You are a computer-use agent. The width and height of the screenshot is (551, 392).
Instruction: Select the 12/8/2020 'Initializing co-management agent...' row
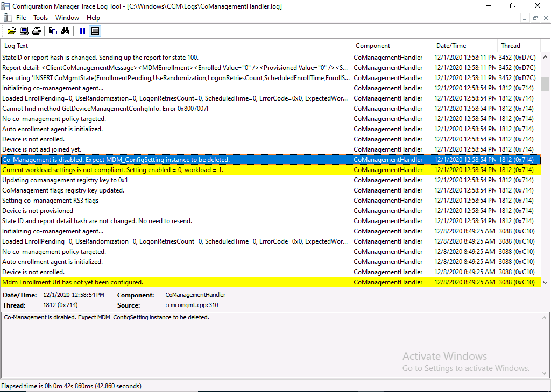coord(271,231)
